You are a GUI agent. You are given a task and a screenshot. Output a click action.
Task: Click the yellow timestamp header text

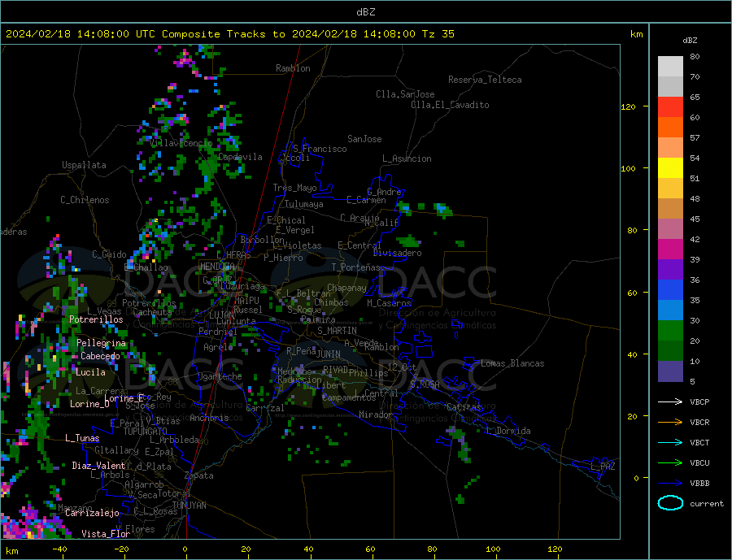(229, 34)
